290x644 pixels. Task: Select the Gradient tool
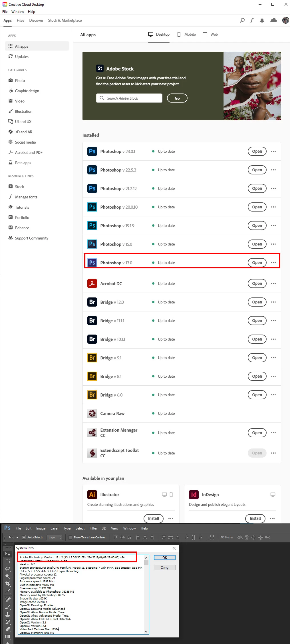pyautogui.click(x=8, y=637)
